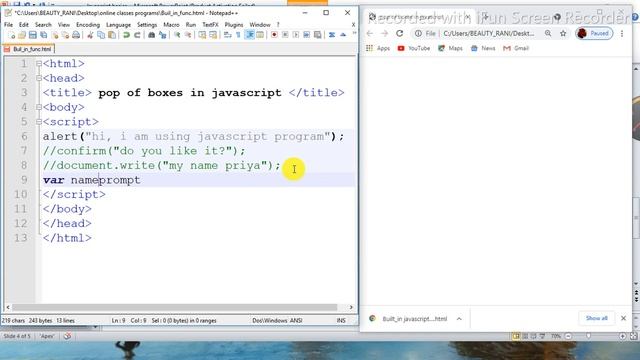Click the Play macro icon
This screenshot has width=640, height=360.
point(296,35)
